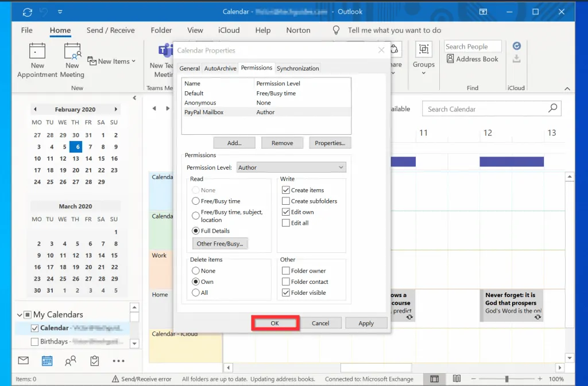588x386 pixels.
Task: Click OK to confirm calendar permissions
Action: tap(275, 323)
